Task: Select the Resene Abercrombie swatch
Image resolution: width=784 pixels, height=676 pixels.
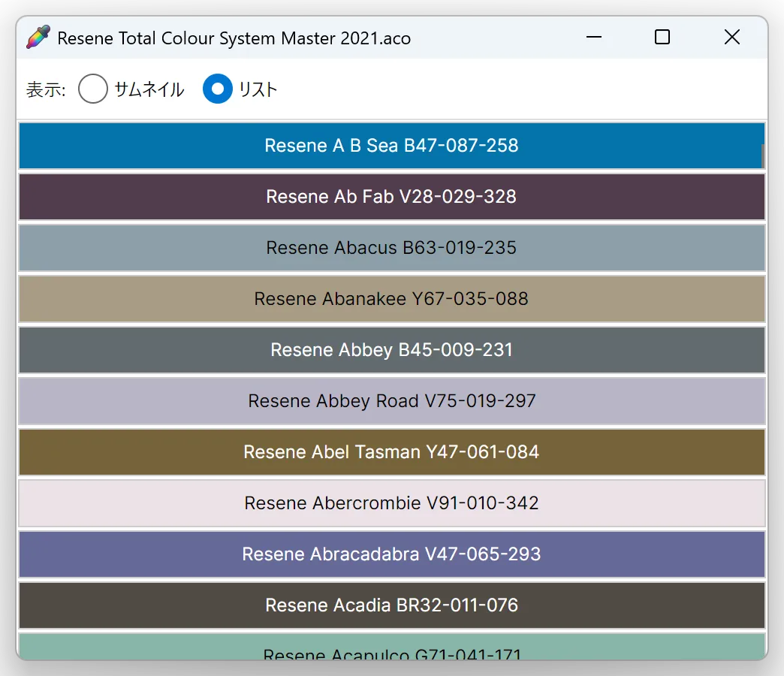Action: coord(390,503)
